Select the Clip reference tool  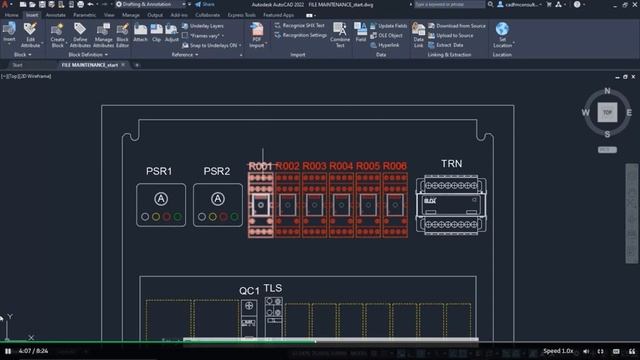tap(156, 33)
